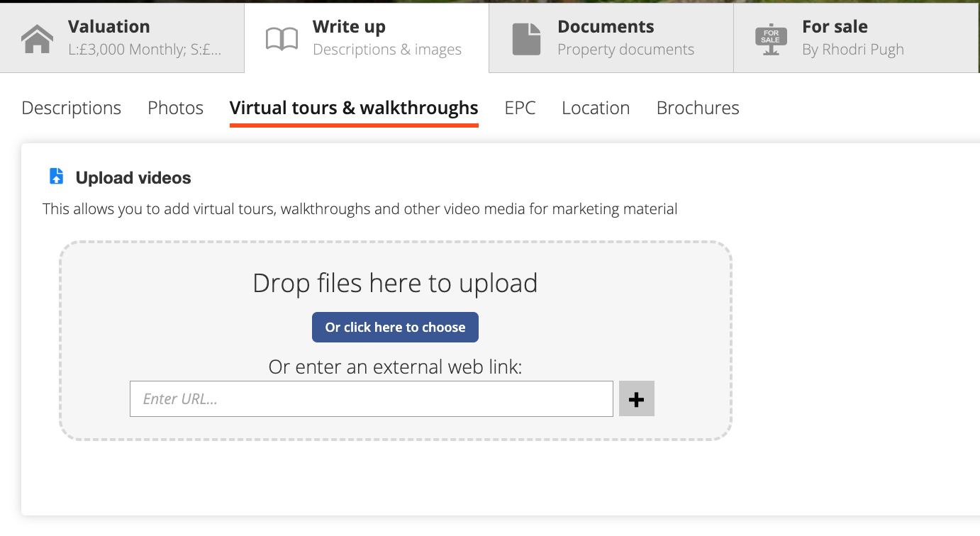This screenshot has height=536, width=980.
Task: Click the 'L:£3,000 Monthly' valuation subtitle
Action: (x=145, y=50)
